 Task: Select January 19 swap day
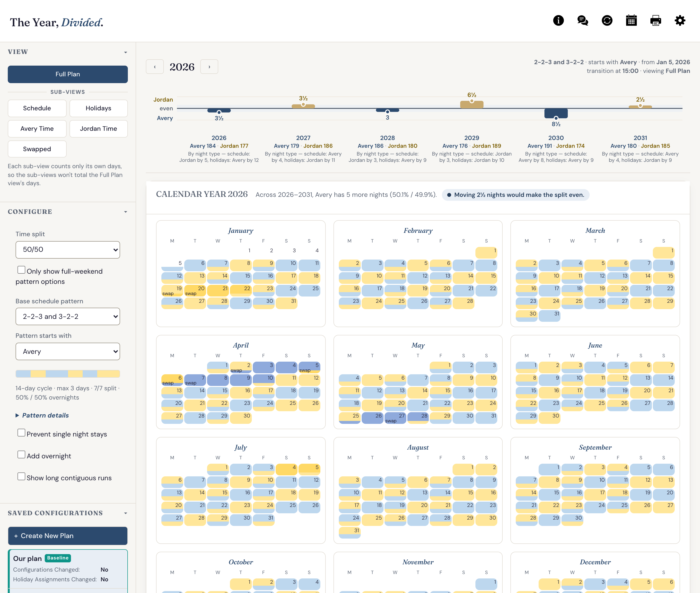[x=172, y=290]
